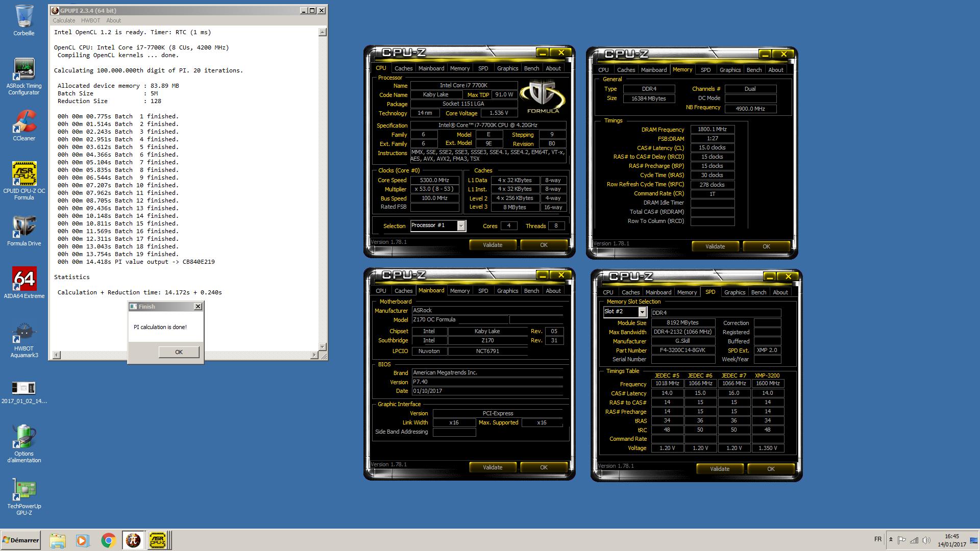
Task: Switch to CPU-Z OC Formula taskbar icon
Action: click(x=158, y=540)
